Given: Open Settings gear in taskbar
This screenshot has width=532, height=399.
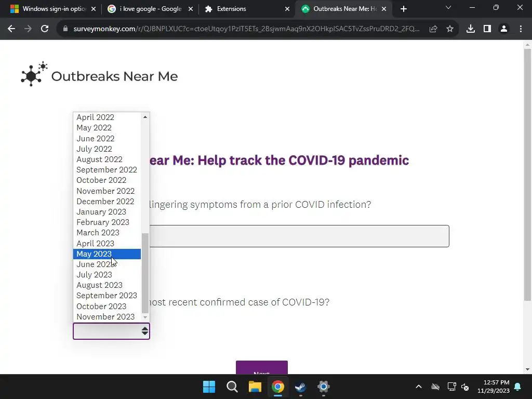Looking at the screenshot, I should click(323, 387).
